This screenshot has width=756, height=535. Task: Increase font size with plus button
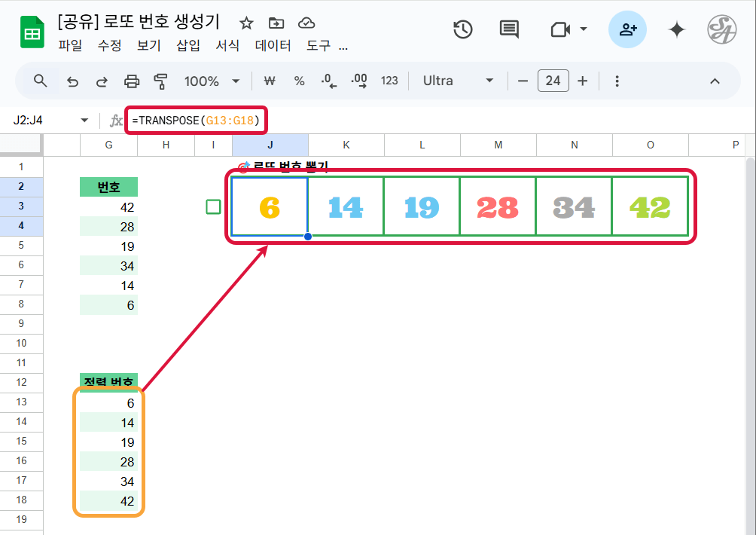pyautogui.click(x=582, y=81)
